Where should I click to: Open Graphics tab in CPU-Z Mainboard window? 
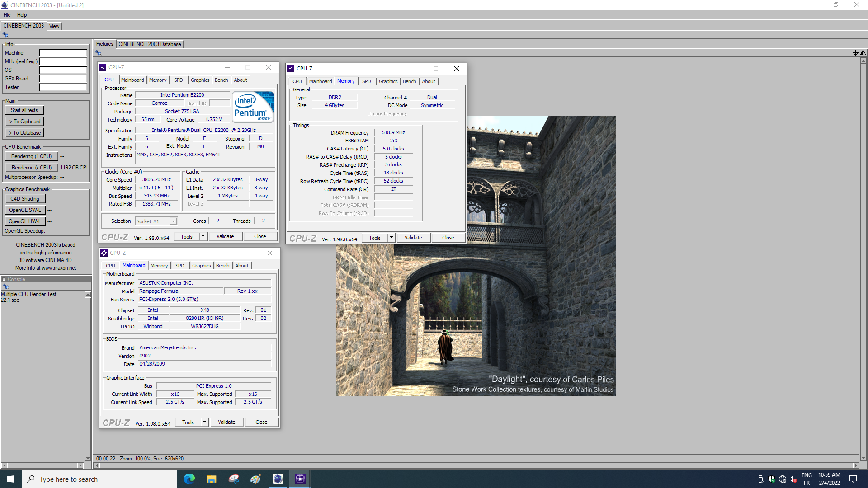201,266
